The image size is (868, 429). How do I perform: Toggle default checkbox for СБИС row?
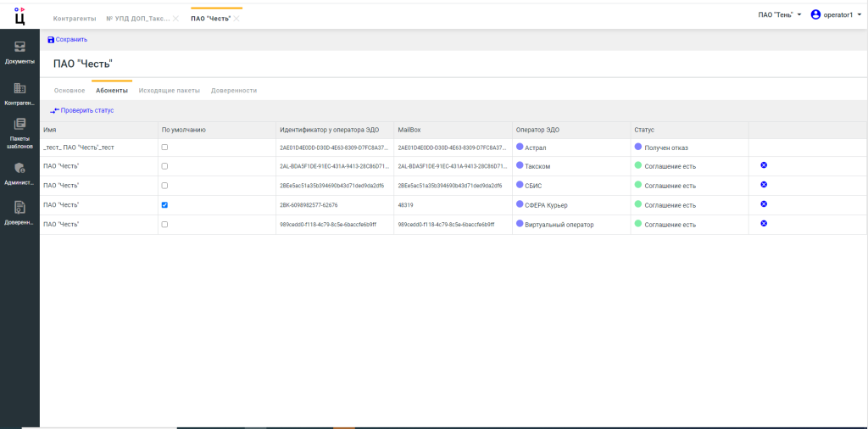[x=164, y=186]
